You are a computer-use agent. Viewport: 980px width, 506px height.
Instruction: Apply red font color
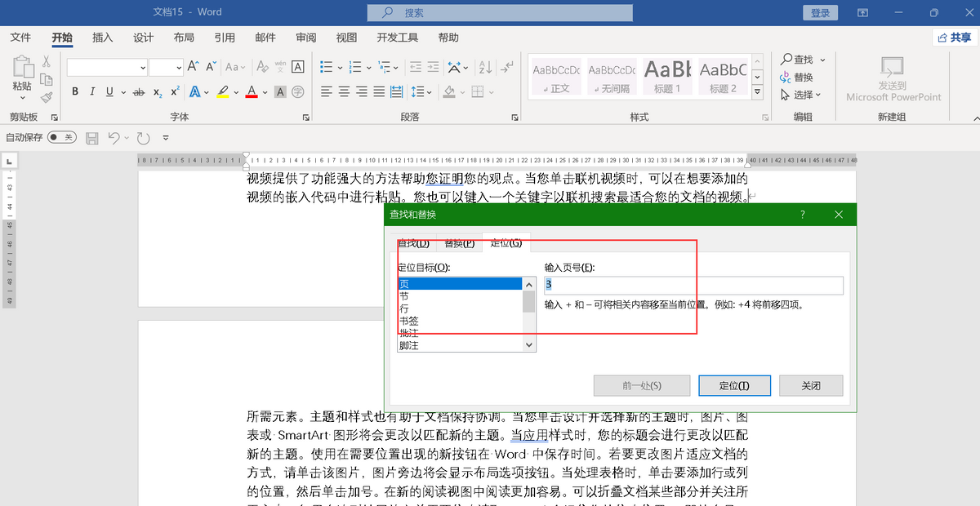pos(252,92)
